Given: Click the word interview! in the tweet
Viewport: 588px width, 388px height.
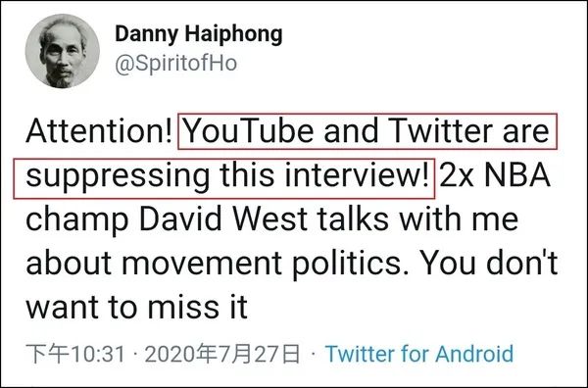Looking at the screenshot, I should (357, 175).
